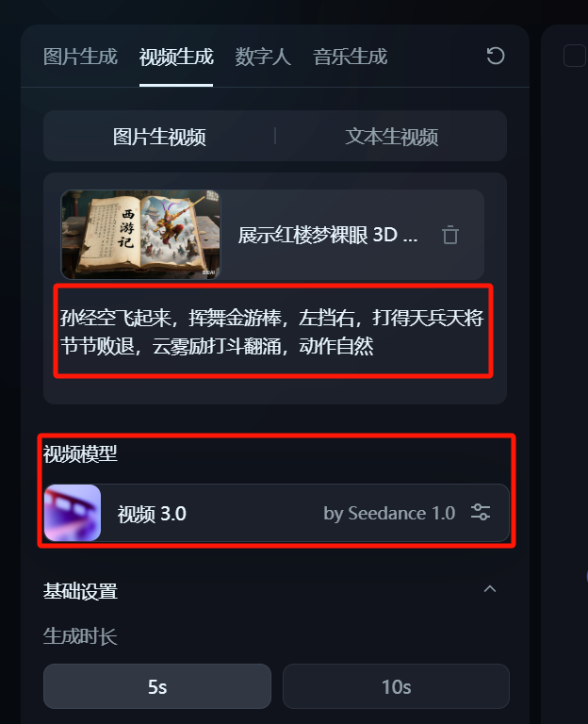This screenshot has width=588, height=724.
Task: Click the purple 视频 3.0 model icon
Action: (73, 513)
